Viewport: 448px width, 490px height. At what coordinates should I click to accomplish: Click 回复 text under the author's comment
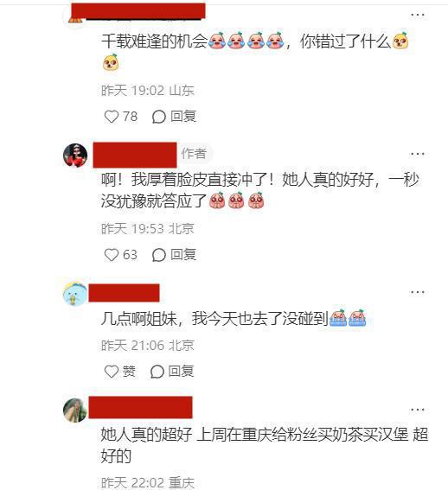(x=183, y=255)
